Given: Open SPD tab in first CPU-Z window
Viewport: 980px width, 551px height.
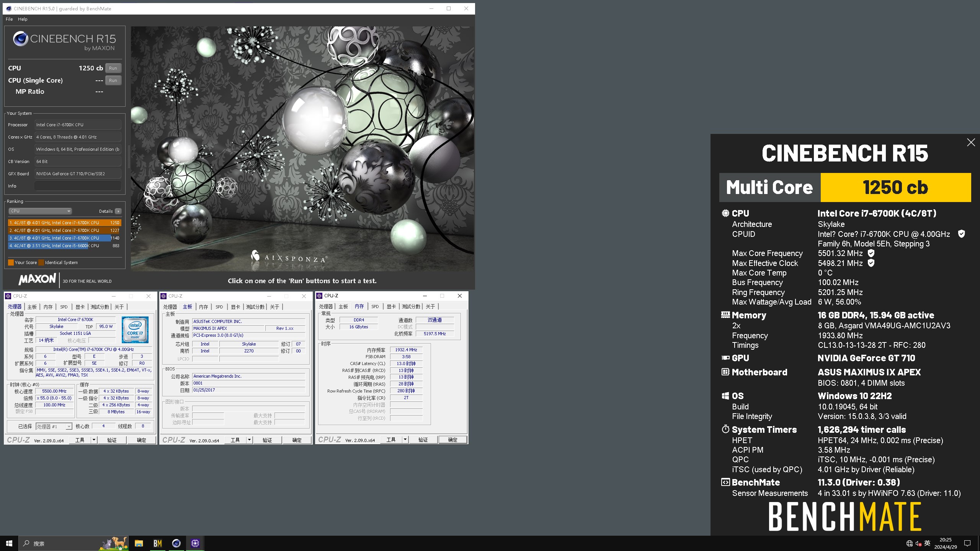Looking at the screenshot, I should point(64,307).
